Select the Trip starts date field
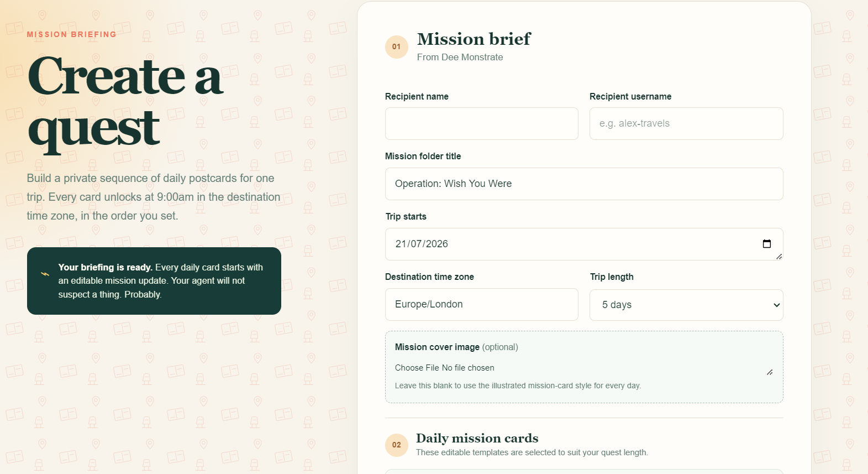This screenshot has width=868, height=474. pos(584,244)
